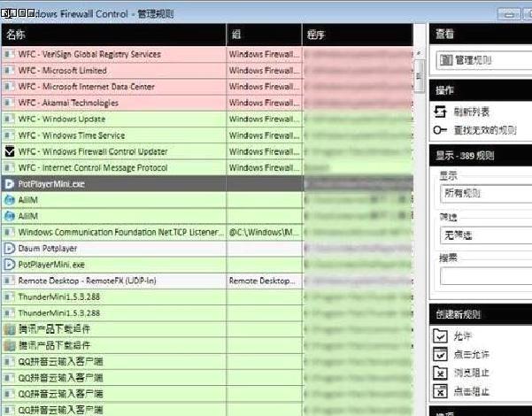Select the Daum Potplayer rule
This screenshot has height=416, width=532.
point(207,249)
